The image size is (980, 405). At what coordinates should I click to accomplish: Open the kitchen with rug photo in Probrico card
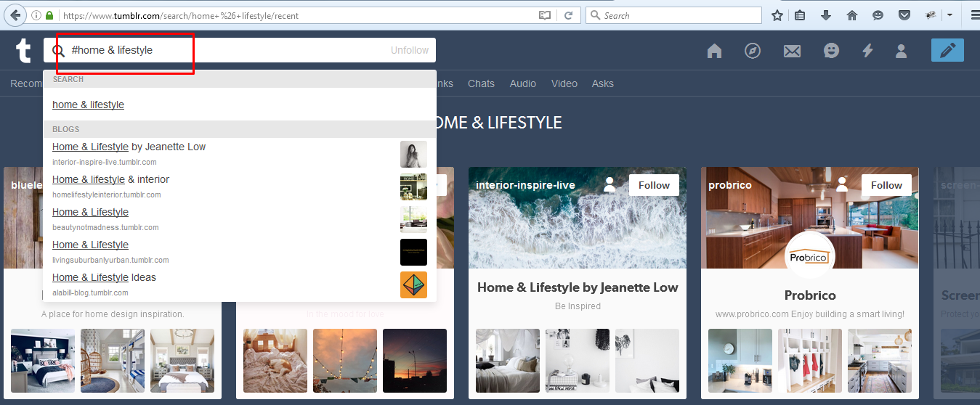tap(880, 361)
